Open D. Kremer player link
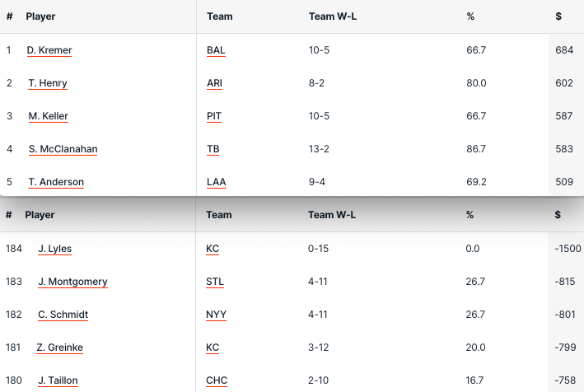The image size is (584, 392). (x=49, y=50)
